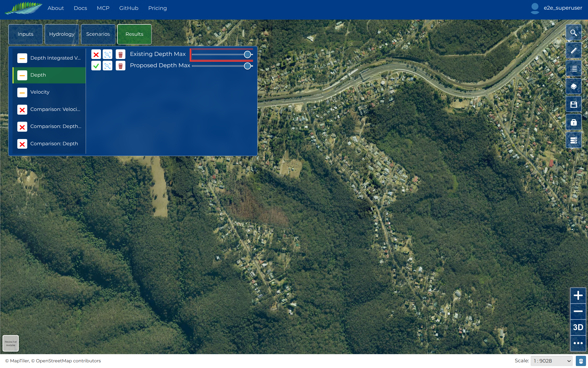The height and width of the screenshot is (368, 588).
Task: Delete the Existing Depth Max layer
Action: point(121,54)
